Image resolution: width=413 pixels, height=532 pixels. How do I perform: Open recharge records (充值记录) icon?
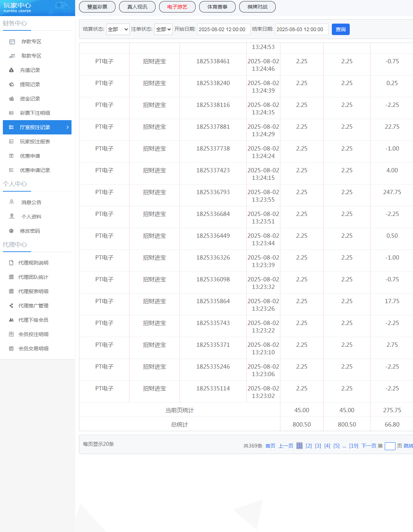pyautogui.click(x=11, y=70)
